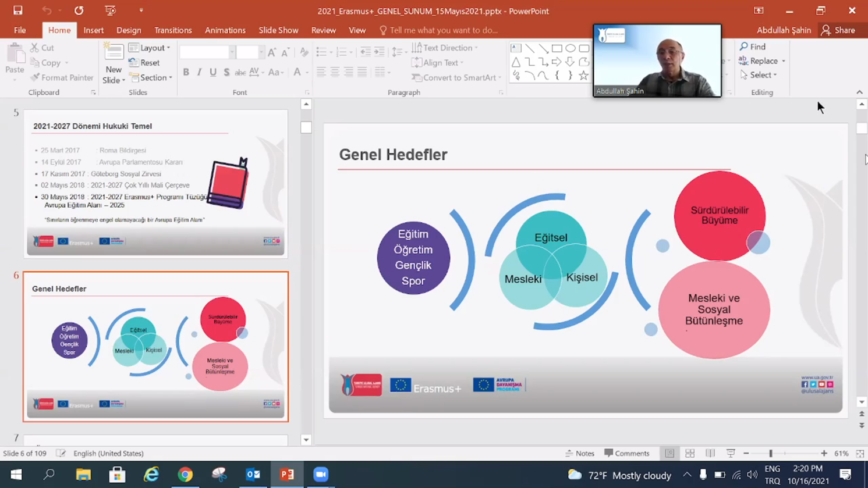
Task: Click the Start From Beginning presentation icon
Action: tap(110, 10)
